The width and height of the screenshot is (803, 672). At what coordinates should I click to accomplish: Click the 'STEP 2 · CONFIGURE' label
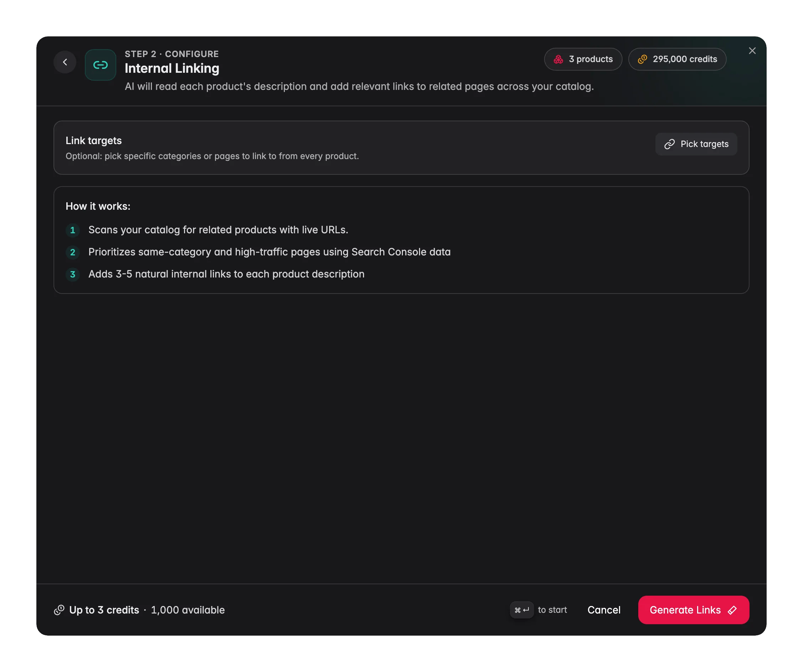tap(172, 54)
